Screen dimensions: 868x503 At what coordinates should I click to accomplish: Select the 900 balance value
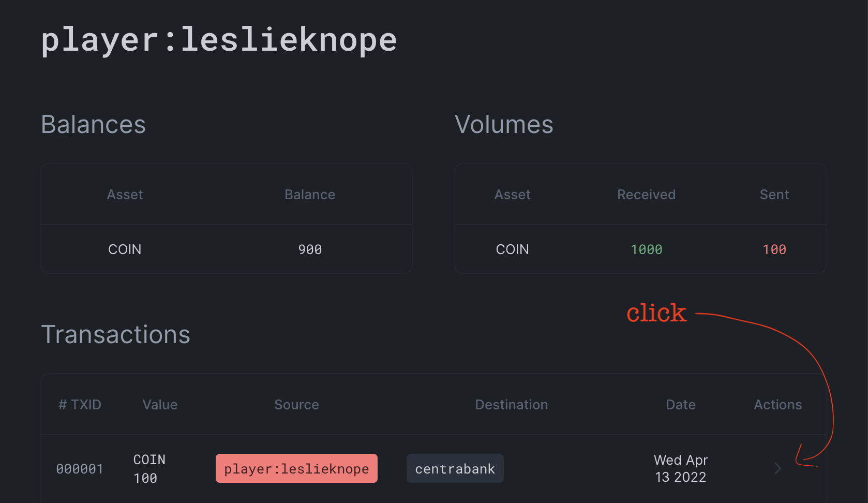tap(310, 249)
